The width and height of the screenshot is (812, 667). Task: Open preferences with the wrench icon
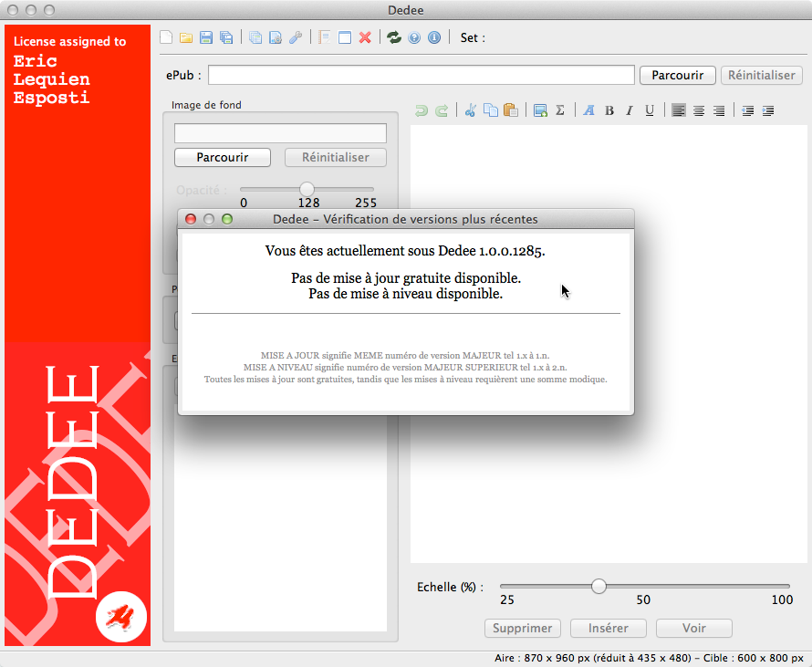pyautogui.click(x=296, y=37)
